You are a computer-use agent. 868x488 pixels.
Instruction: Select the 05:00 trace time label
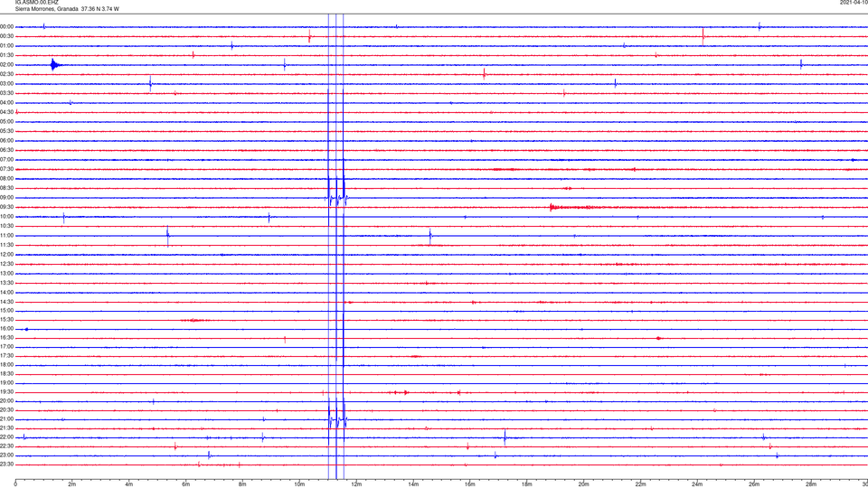tap(7, 122)
